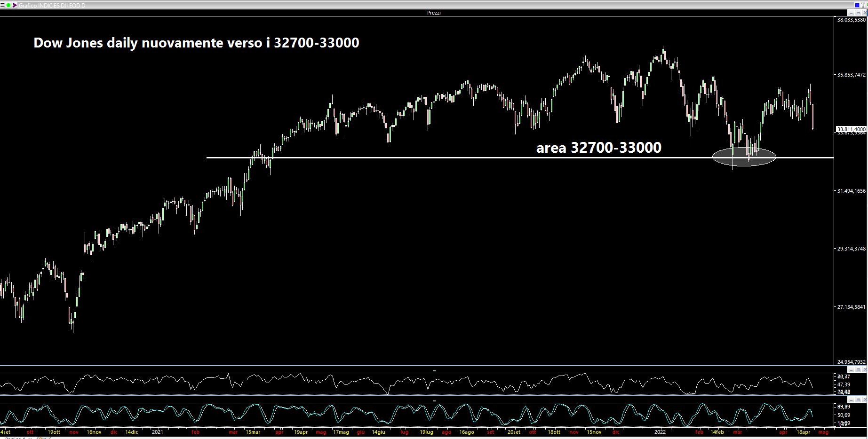This screenshot has height=439, width=868.
Task: Click the 16nov date axis label
Action: click(94, 432)
